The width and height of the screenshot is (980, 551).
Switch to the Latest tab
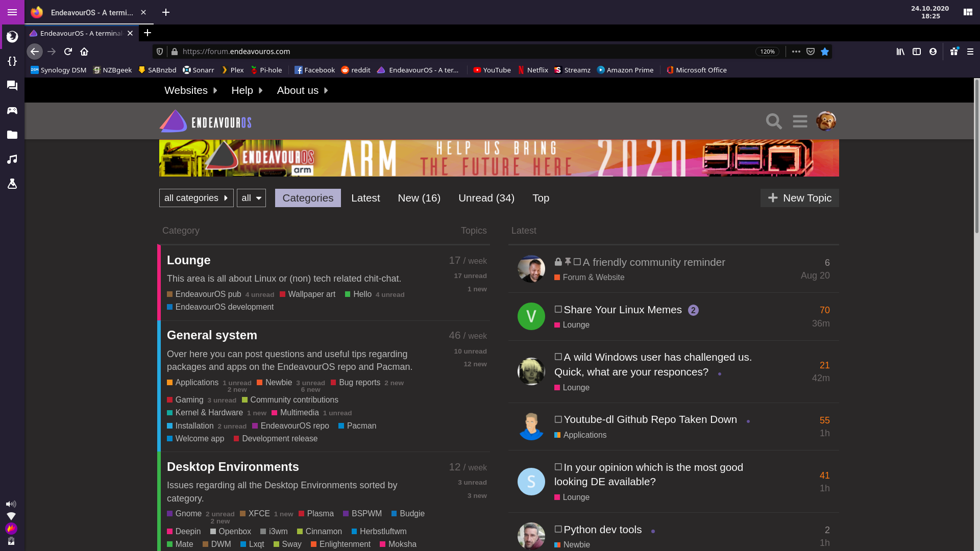point(365,198)
